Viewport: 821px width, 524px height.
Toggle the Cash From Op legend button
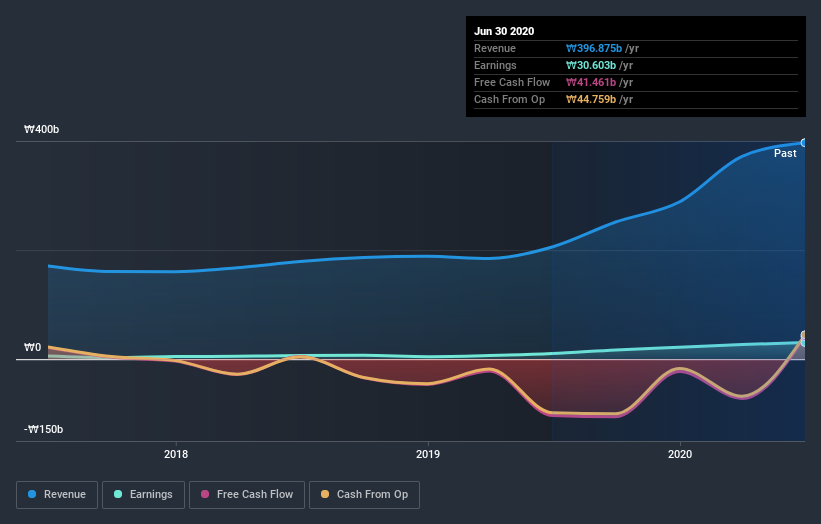tap(364, 495)
